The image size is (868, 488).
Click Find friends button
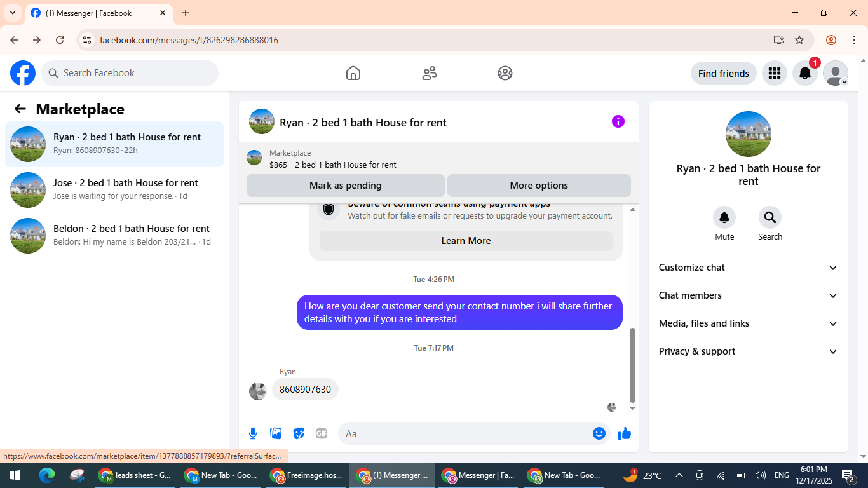click(724, 73)
